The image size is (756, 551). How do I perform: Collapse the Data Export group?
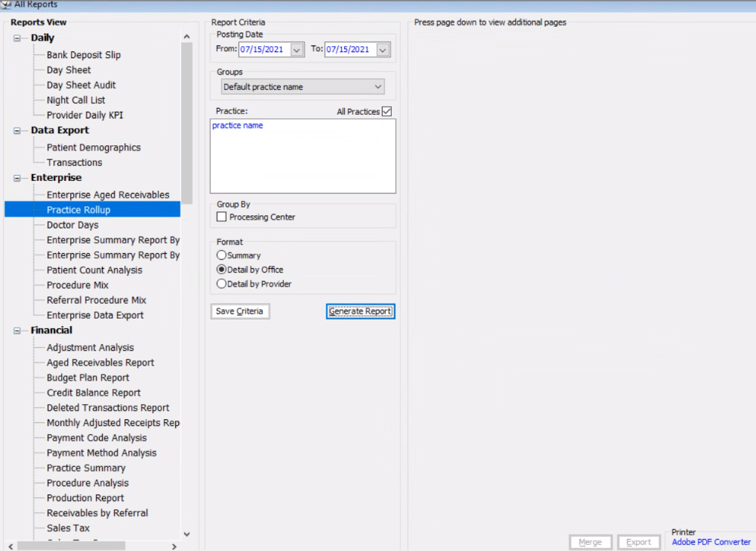(x=17, y=130)
